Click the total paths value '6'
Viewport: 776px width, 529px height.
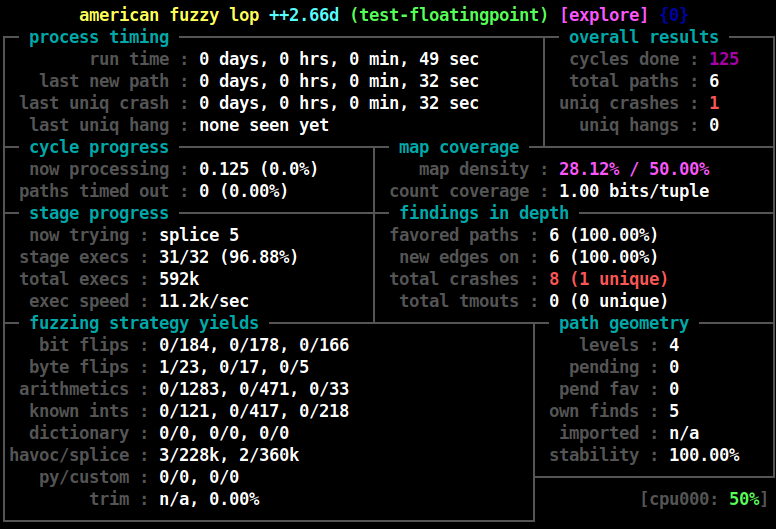714,81
